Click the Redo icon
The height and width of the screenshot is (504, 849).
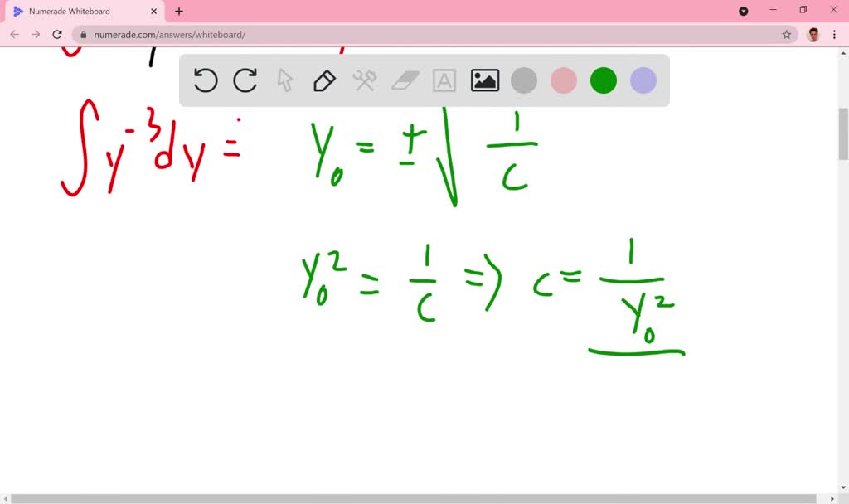tap(245, 80)
